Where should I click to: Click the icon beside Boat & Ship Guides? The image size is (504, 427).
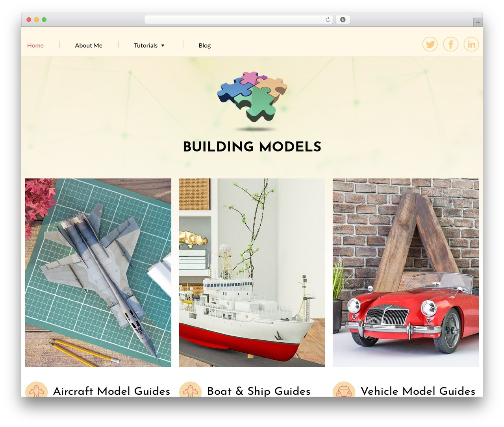tap(191, 389)
